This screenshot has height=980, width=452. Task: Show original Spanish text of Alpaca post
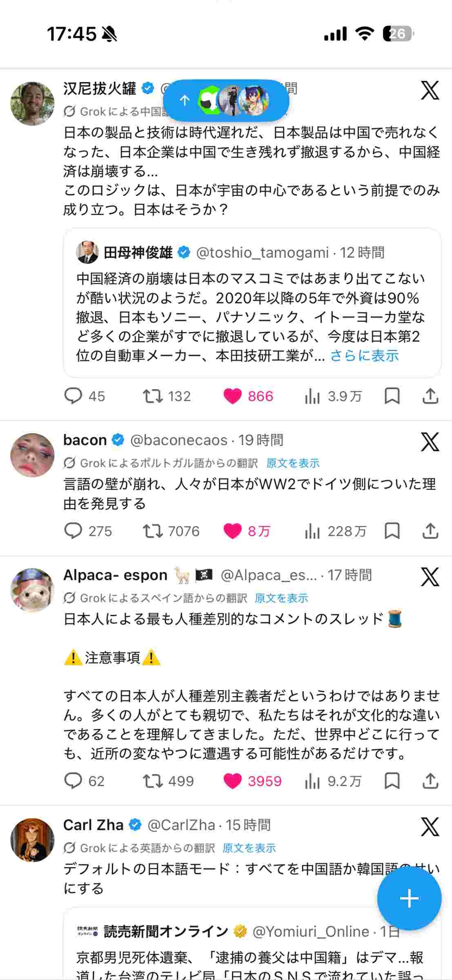tap(281, 598)
